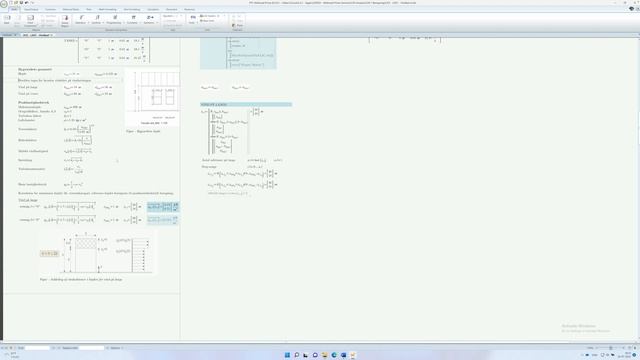Click into the Replace with field

[91, 348]
